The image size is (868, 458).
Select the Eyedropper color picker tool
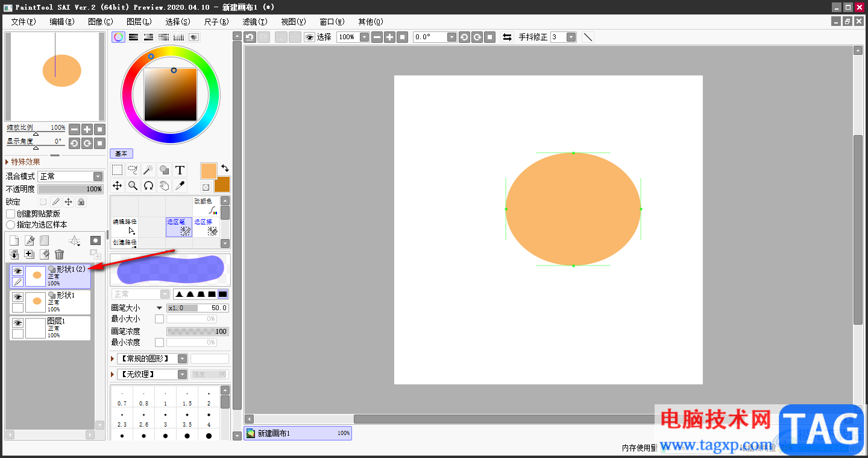click(x=180, y=186)
